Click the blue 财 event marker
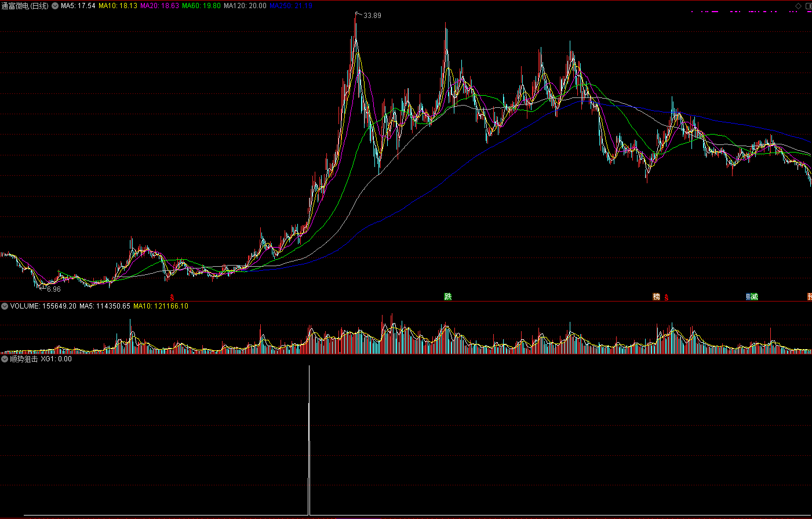The height and width of the screenshot is (519, 812). pos(749,297)
